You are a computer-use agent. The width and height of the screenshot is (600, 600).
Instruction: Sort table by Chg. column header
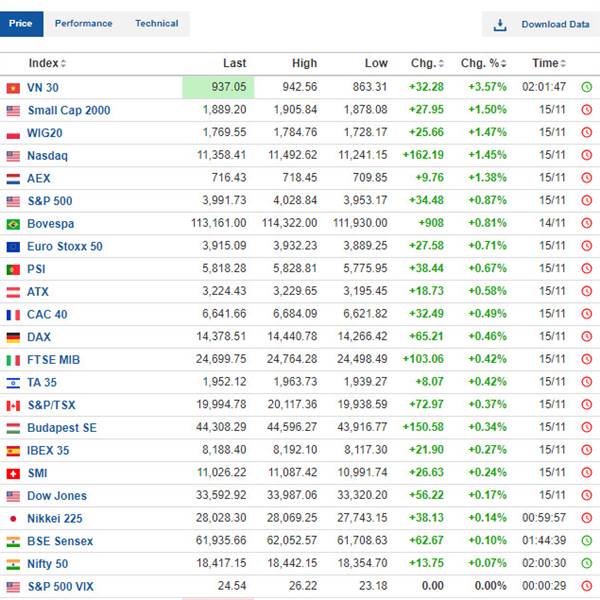[x=427, y=63]
